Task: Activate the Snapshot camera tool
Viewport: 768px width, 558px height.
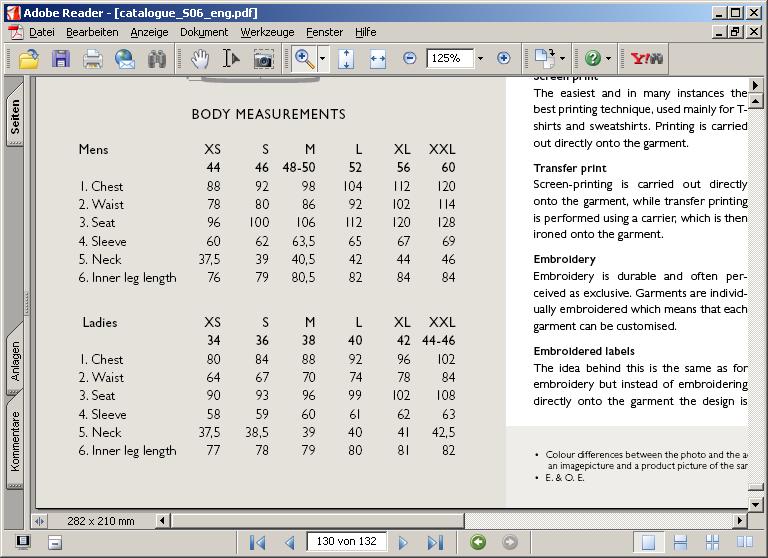Action: pyautogui.click(x=264, y=59)
